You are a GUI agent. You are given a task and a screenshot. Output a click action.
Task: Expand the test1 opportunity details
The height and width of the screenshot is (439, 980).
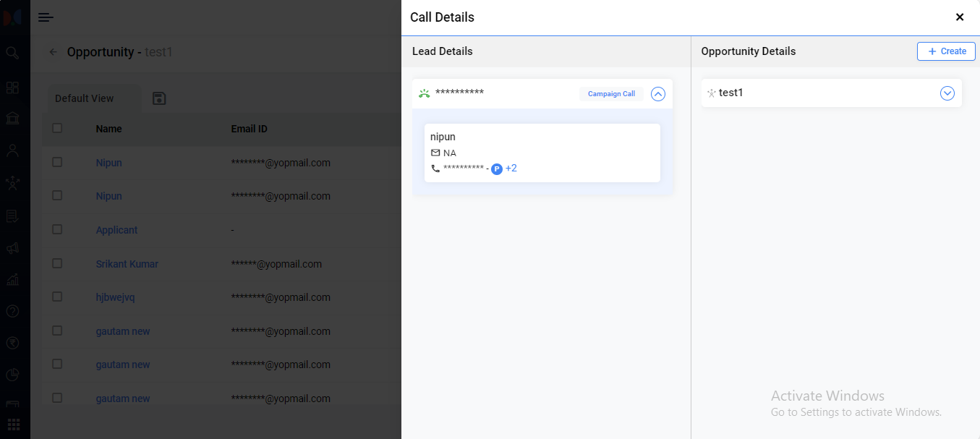coord(947,93)
